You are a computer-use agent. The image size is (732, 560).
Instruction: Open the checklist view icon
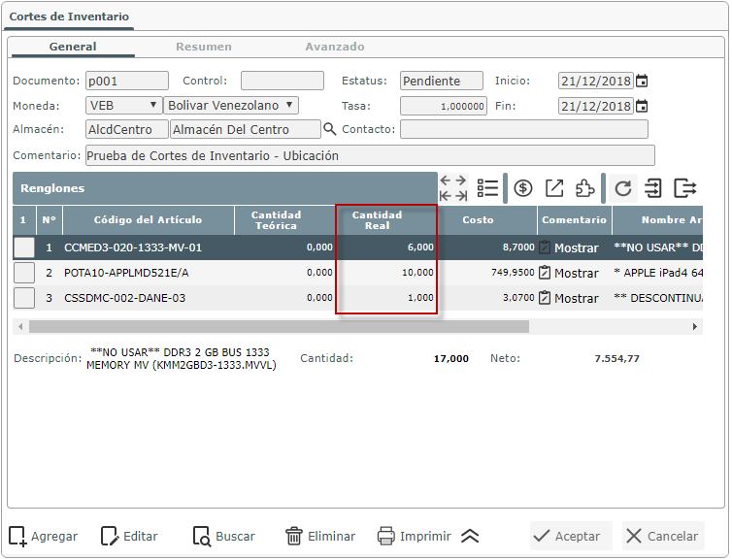(x=487, y=188)
